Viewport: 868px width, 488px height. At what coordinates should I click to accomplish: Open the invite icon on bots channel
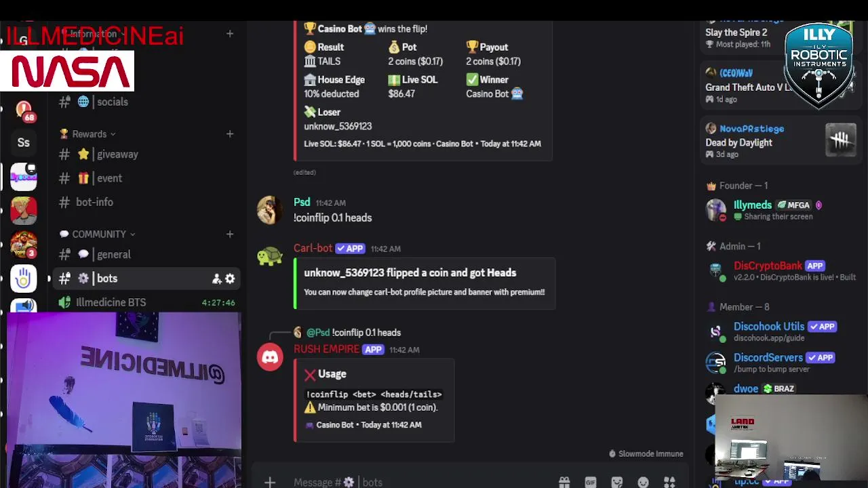click(217, 279)
